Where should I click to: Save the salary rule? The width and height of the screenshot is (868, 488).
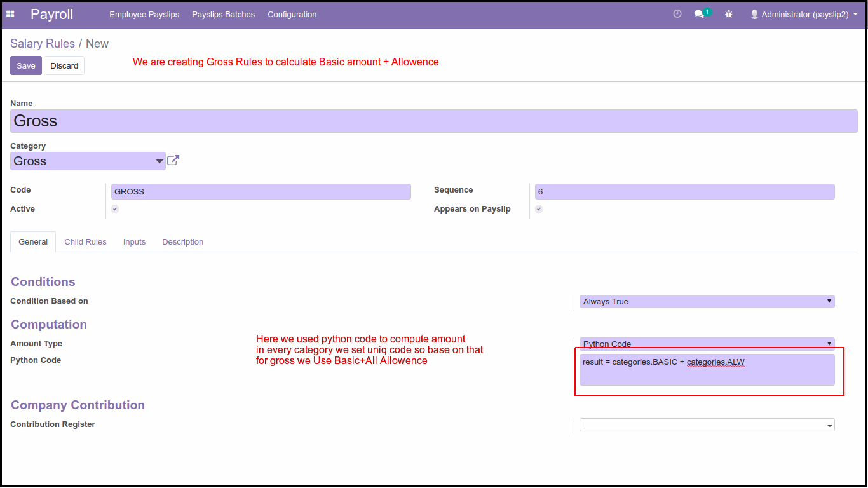pos(26,65)
